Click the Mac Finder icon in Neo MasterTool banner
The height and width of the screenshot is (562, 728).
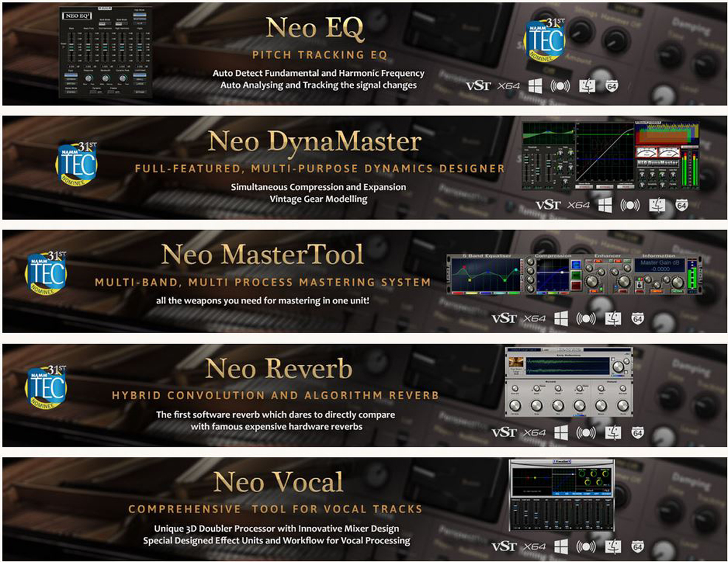(x=614, y=319)
